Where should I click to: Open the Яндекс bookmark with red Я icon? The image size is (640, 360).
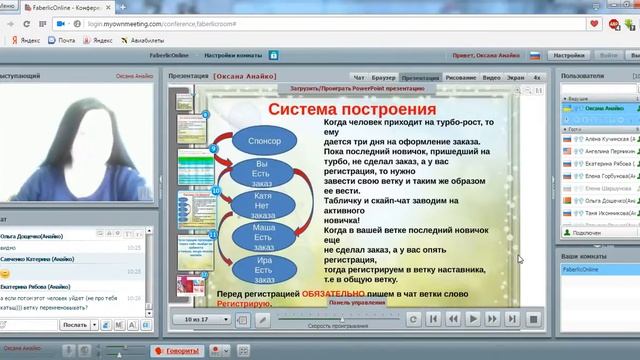[26, 40]
